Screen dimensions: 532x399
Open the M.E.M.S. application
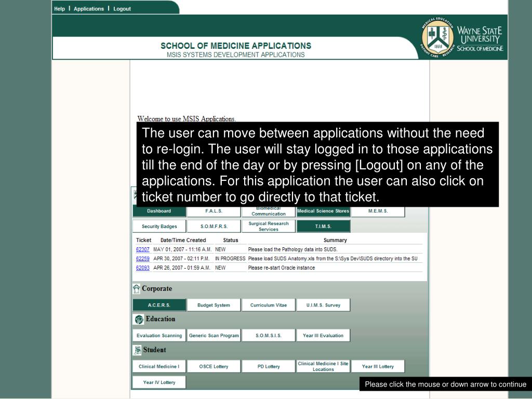point(378,211)
